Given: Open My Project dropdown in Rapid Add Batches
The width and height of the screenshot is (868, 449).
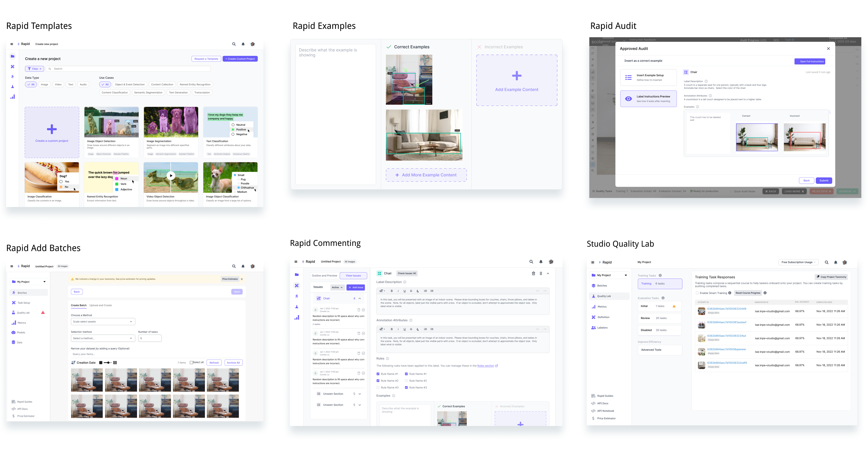Looking at the screenshot, I should point(29,282).
